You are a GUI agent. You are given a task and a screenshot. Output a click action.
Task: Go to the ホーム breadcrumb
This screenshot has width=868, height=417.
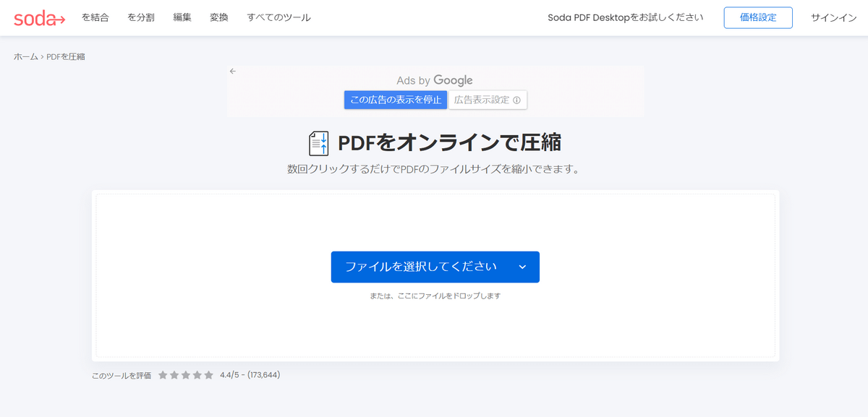click(x=26, y=56)
